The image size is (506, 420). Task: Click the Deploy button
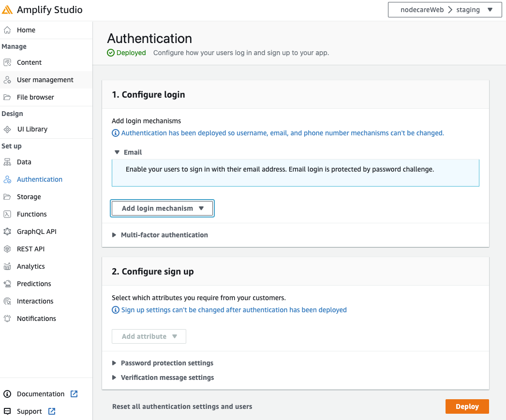coord(466,406)
